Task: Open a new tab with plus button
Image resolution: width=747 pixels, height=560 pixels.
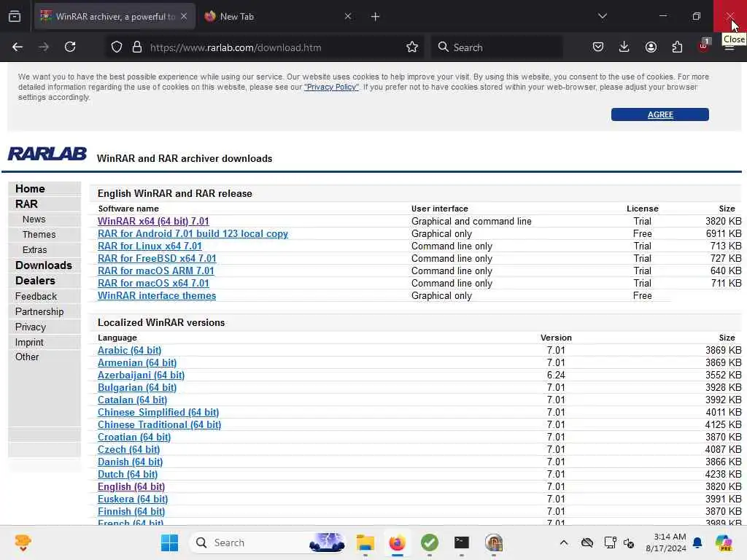Action: point(376,17)
